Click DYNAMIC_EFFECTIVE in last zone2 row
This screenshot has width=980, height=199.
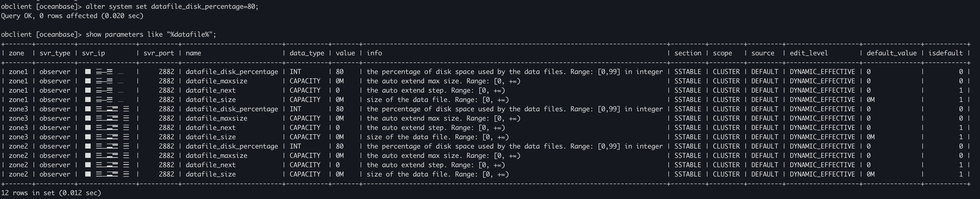[822, 174]
